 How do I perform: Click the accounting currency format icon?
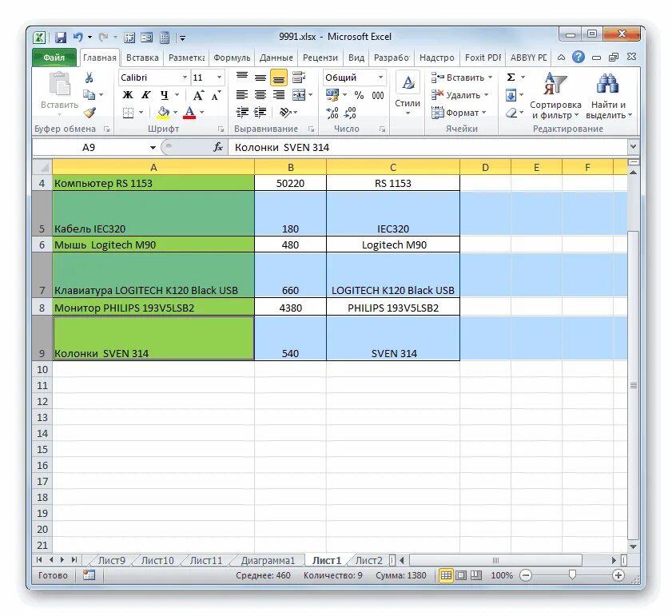(332, 95)
